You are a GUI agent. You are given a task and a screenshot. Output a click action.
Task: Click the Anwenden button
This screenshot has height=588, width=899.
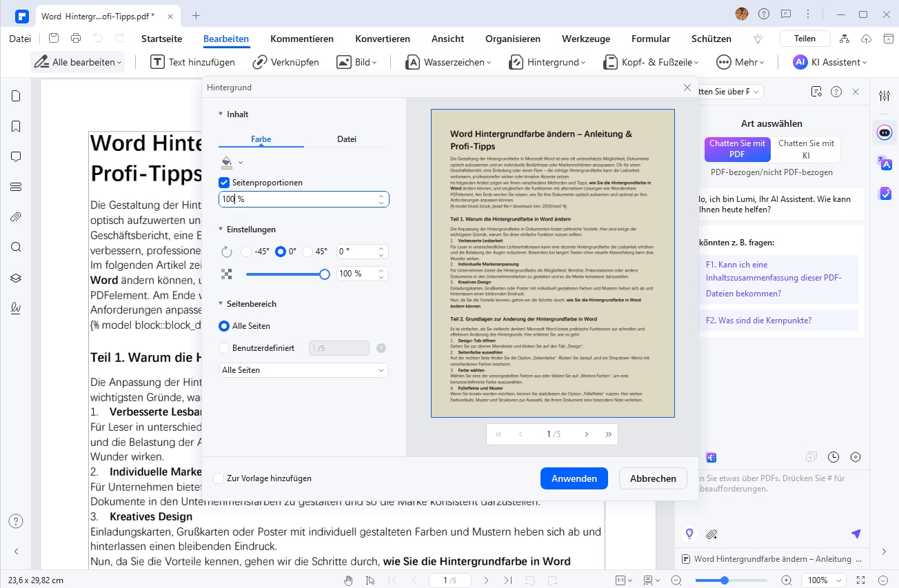(x=574, y=478)
